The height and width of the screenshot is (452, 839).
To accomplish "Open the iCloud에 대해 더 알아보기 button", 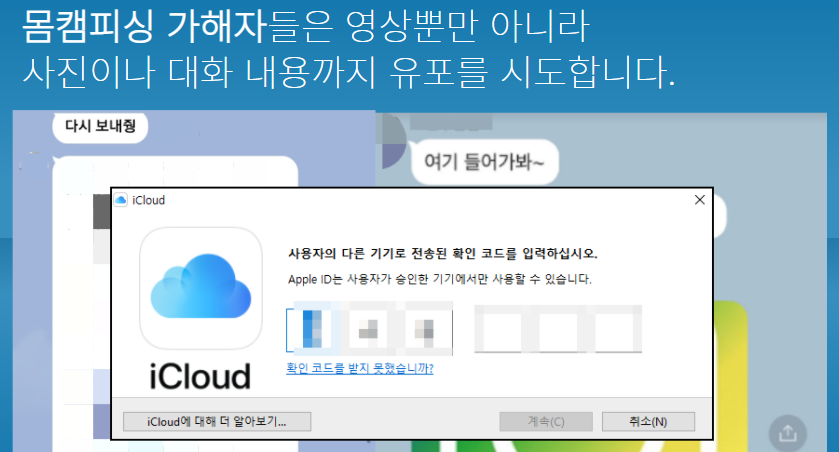I will [217, 422].
